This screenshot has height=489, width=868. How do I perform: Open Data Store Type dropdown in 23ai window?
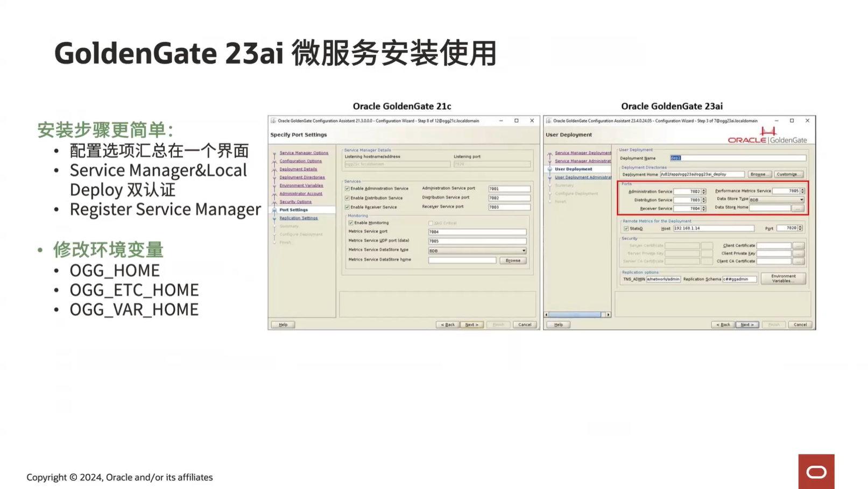coord(777,200)
